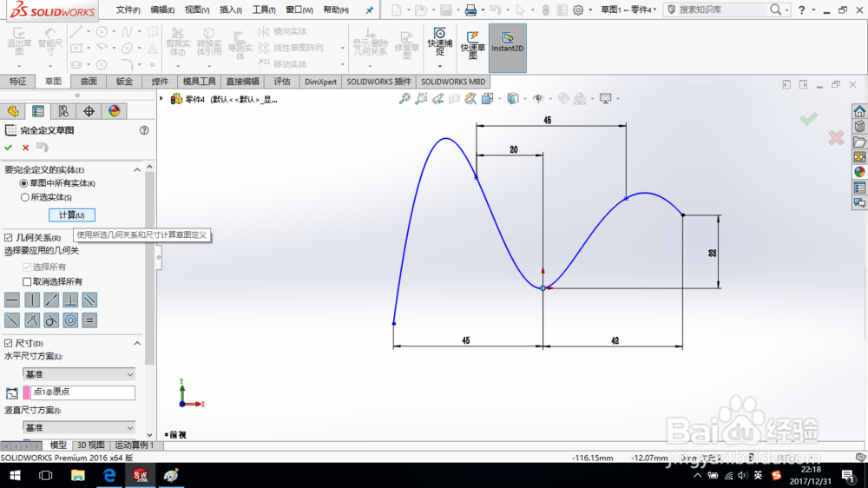This screenshot has height=488, width=868.
Task: Open SOLIDWORKS Resources home icon in task pane
Action: 859,111
